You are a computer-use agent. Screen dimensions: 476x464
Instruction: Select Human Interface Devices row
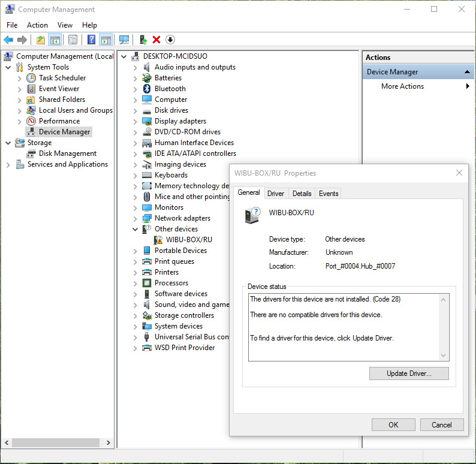tap(194, 143)
